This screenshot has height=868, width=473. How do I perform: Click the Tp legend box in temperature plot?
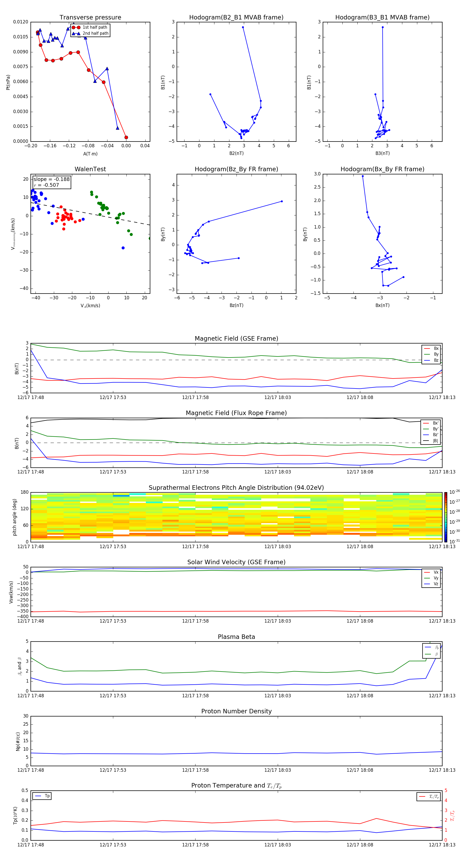pos(42,796)
